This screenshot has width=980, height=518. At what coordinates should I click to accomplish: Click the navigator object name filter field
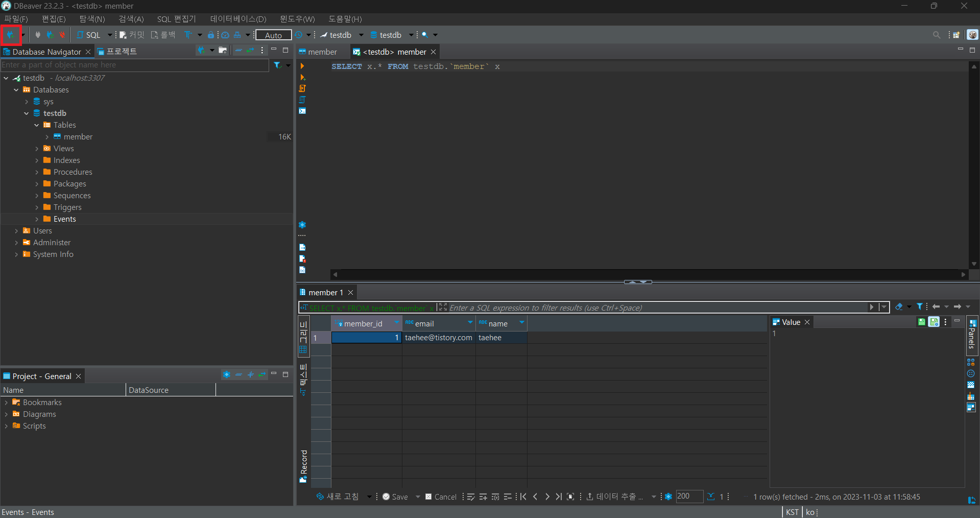pos(135,65)
